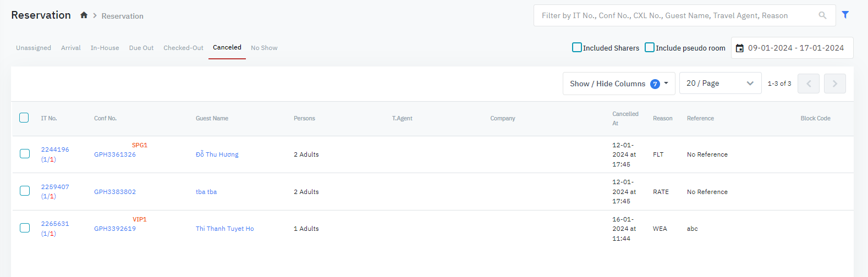
Task: Select the row checkbox for reservation 2259407
Action: click(25, 191)
